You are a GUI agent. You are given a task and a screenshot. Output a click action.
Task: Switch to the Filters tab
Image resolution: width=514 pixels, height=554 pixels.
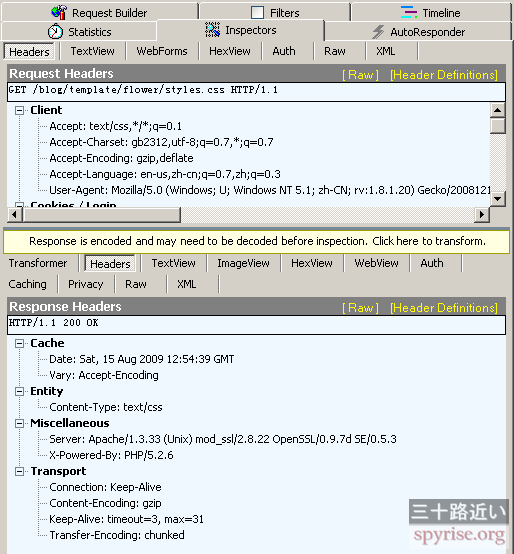(x=275, y=12)
